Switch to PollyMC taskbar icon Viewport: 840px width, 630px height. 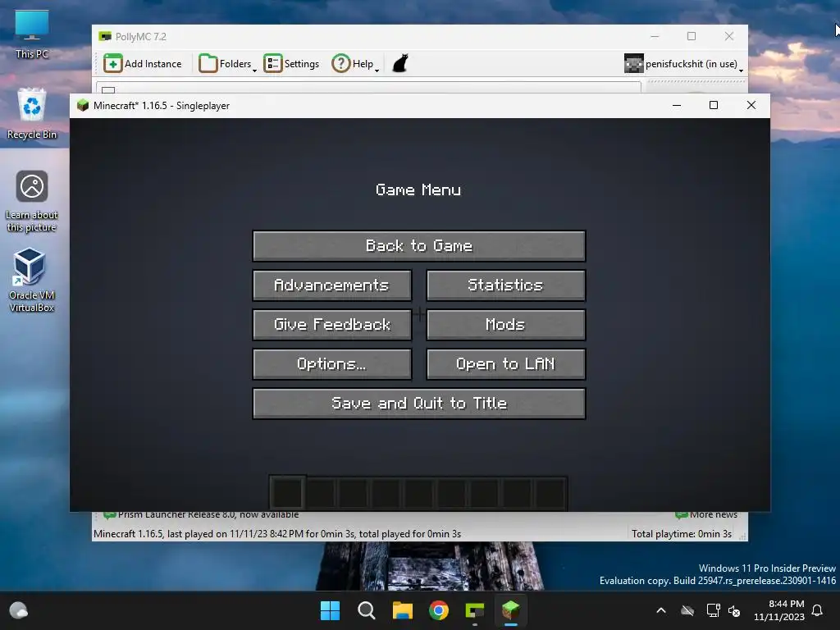point(475,610)
